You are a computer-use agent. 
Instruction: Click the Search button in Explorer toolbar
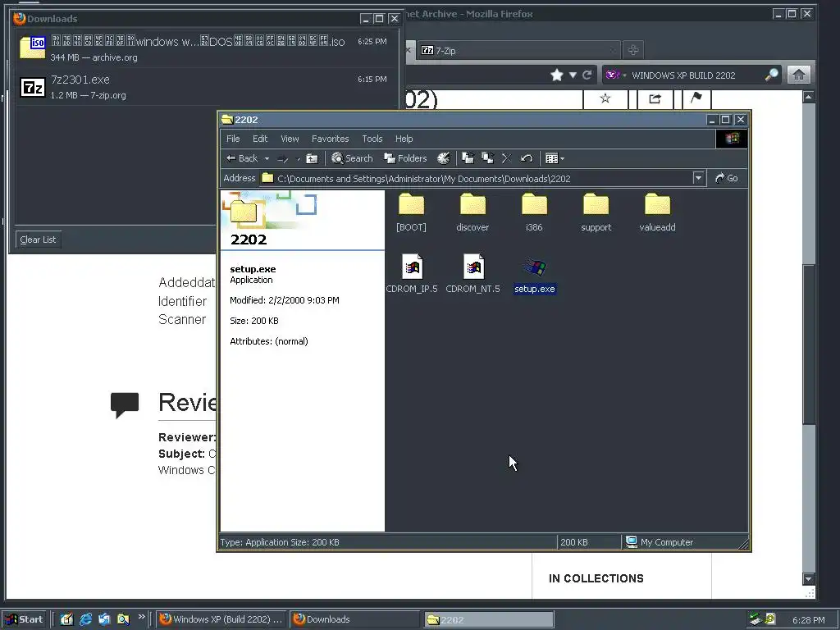tap(352, 158)
